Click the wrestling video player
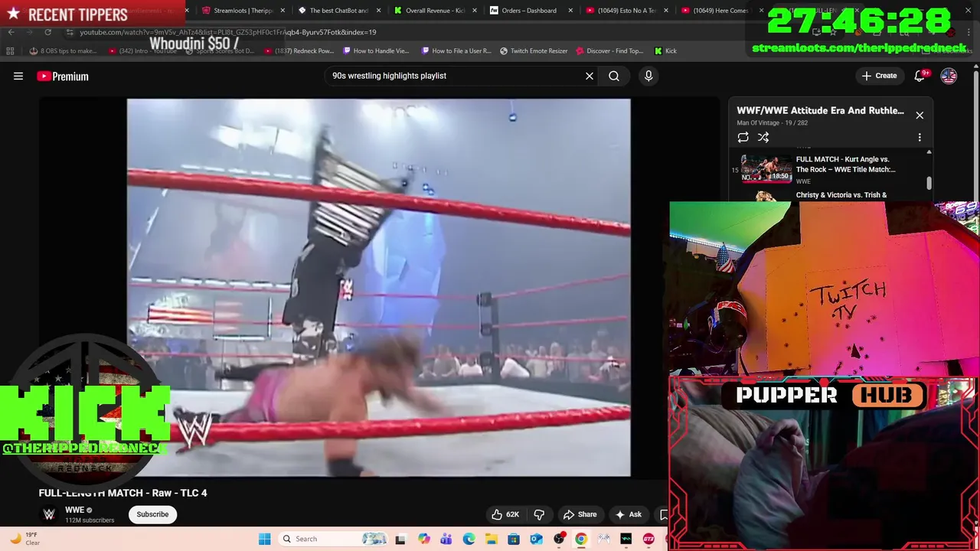The image size is (980, 551). pos(378,287)
